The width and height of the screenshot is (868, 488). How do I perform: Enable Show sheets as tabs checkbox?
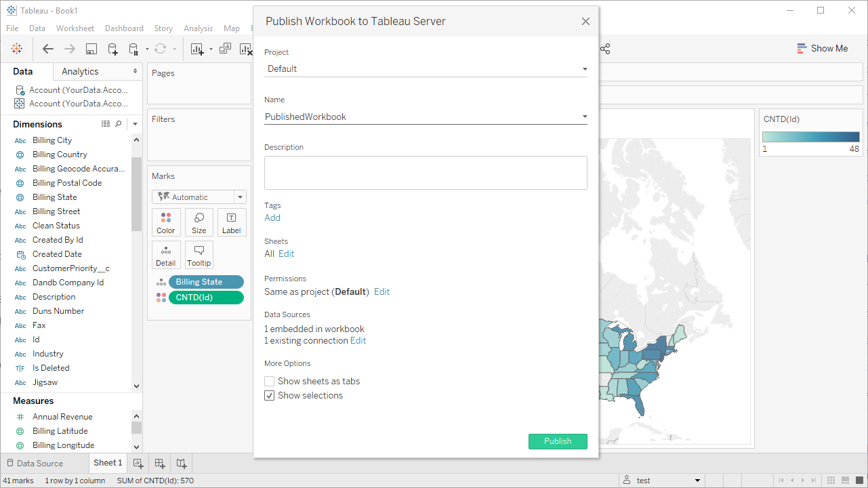pos(270,382)
